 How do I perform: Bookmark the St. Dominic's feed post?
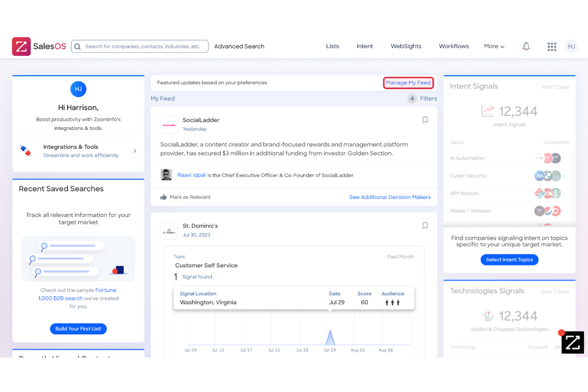click(x=425, y=226)
